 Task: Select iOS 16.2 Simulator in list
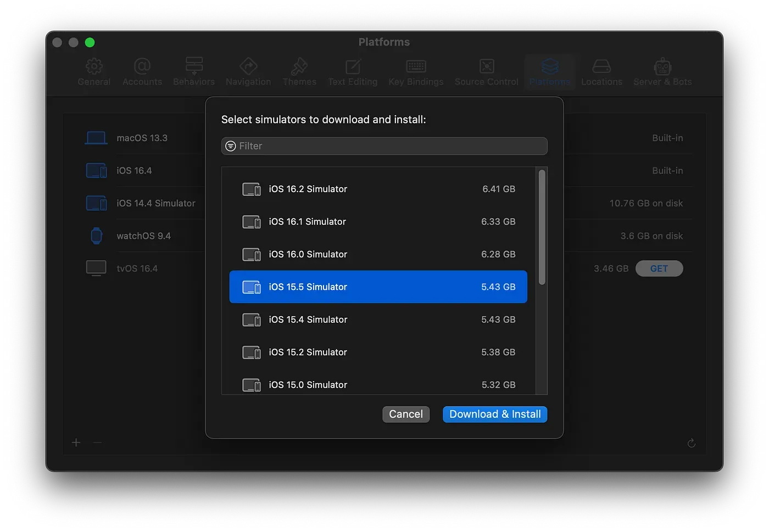378,189
